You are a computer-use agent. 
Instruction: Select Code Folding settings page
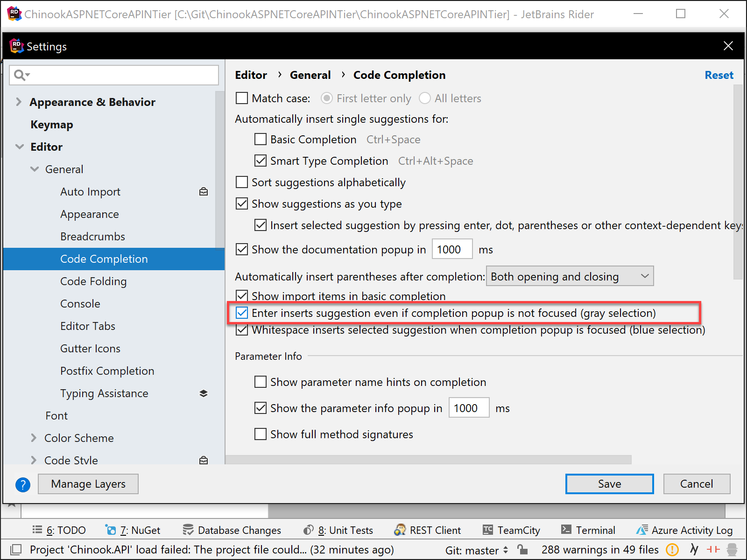point(93,281)
